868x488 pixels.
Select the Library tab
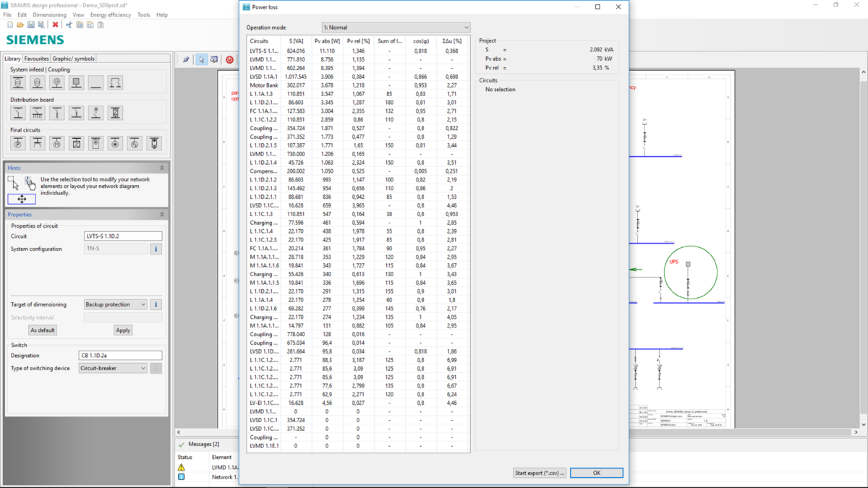[12, 59]
